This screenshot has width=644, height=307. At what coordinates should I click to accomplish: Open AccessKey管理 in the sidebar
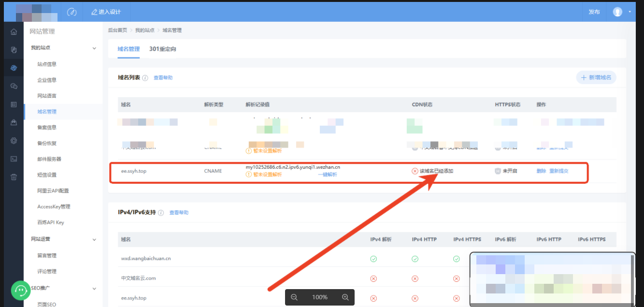[x=54, y=207]
